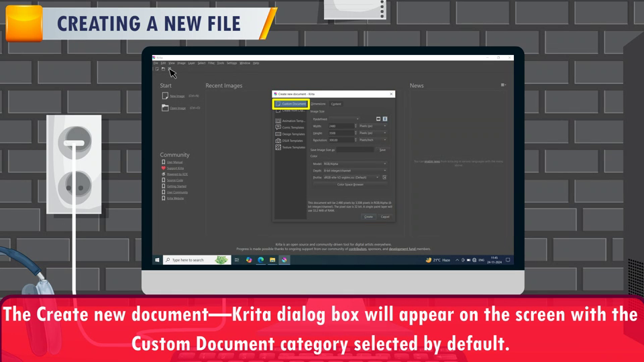Click the Height input field
This screenshot has height=362, width=644.
click(x=341, y=133)
